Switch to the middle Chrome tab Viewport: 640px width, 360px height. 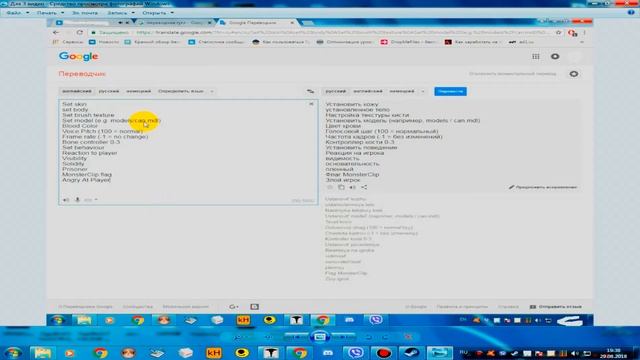pyautogui.click(x=175, y=23)
